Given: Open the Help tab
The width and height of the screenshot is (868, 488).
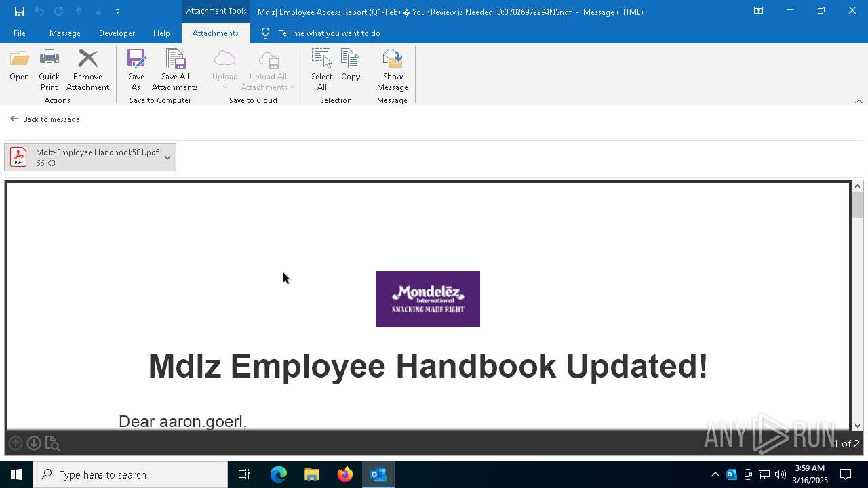Looking at the screenshot, I should pos(161,33).
